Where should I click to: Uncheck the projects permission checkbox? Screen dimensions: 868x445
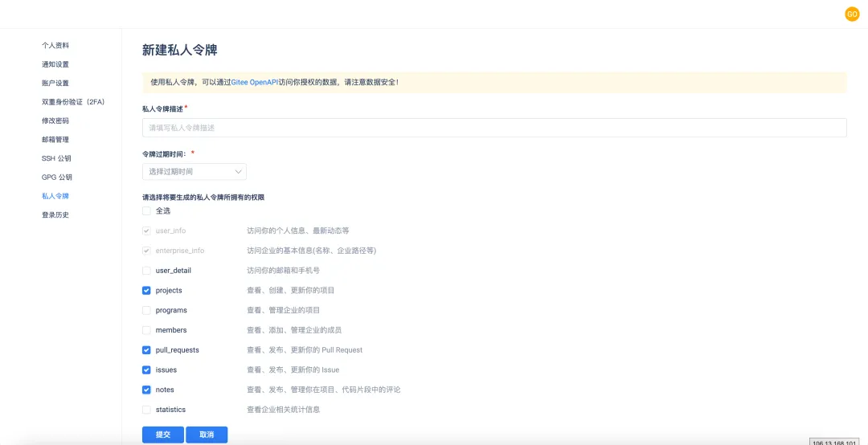tap(146, 291)
